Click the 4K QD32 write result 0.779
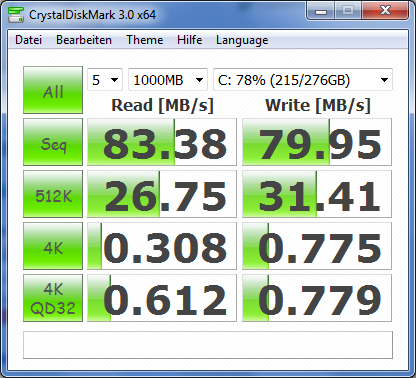The image size is (416, 378). tap(317, 298)
